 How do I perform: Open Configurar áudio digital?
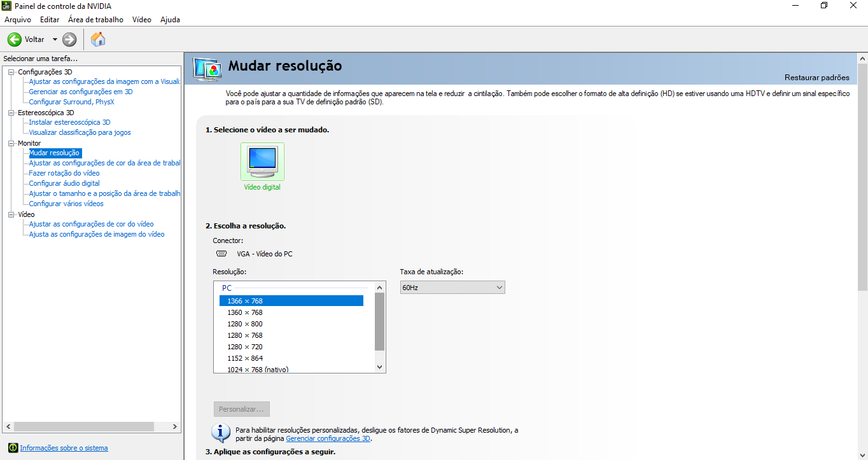[64, 183]
